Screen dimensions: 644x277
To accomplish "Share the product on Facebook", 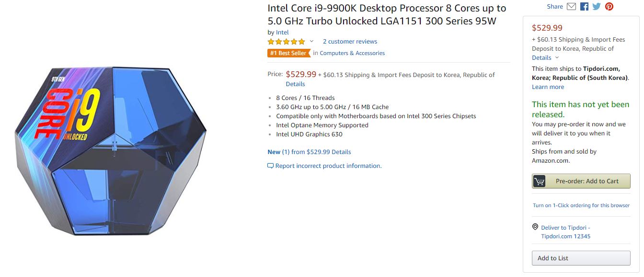I will [584, 7].
